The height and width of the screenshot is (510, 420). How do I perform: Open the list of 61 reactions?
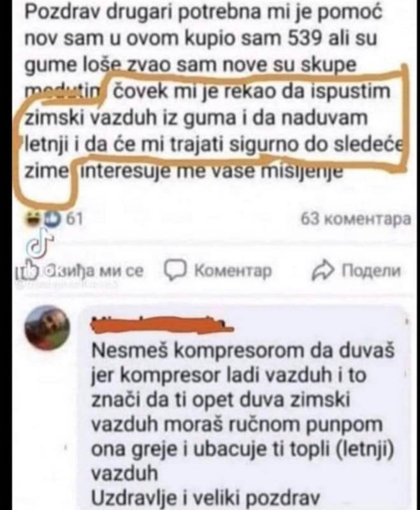point(75,219)
